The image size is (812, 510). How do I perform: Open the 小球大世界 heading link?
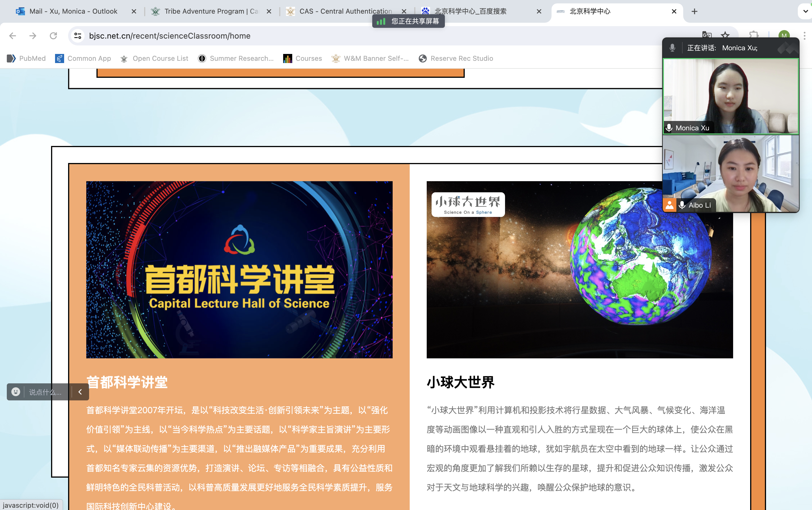coord(460,382)
